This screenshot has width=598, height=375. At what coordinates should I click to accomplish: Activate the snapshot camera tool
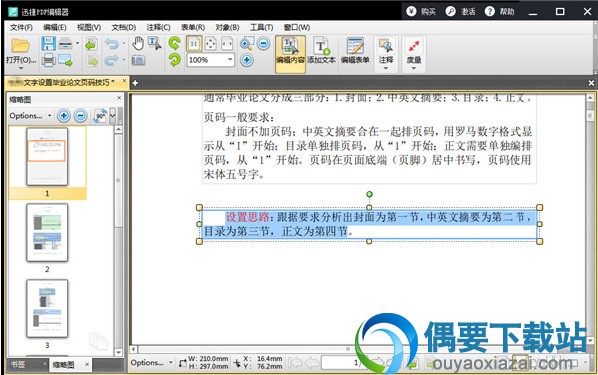pos(138,60)
